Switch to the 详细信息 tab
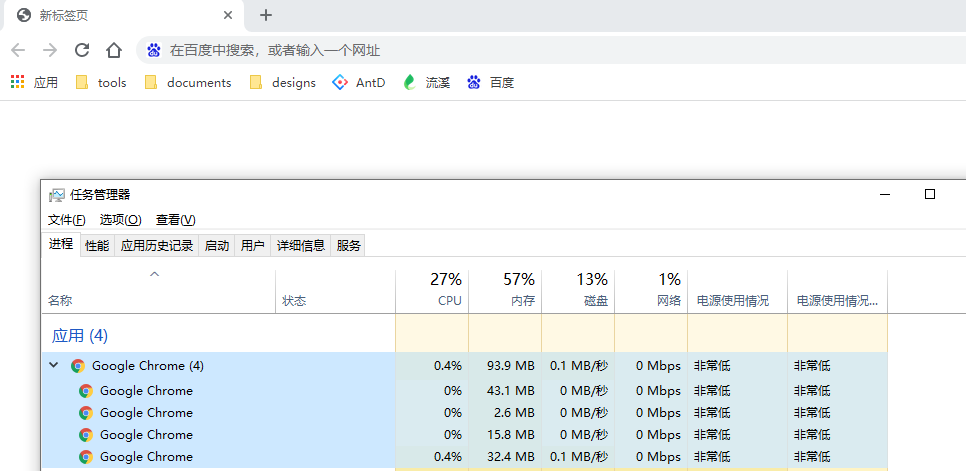 301,246
